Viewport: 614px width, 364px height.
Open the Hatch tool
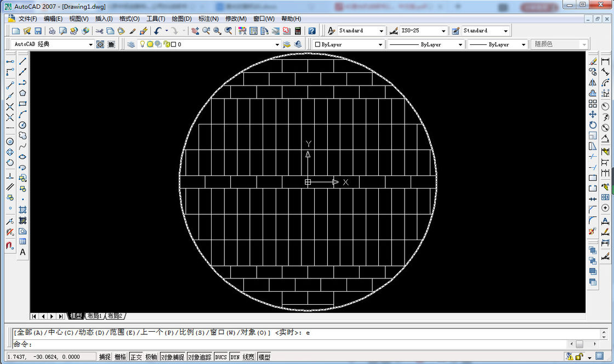(23, 209)
